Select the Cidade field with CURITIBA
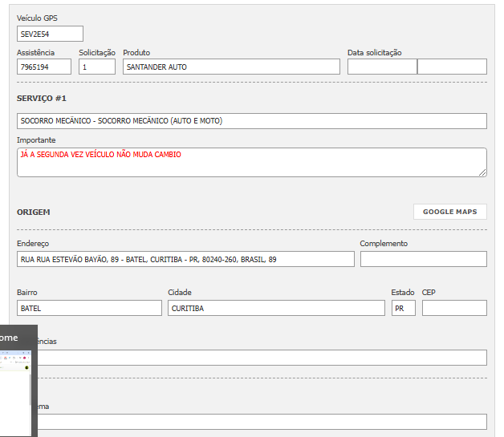Viewport: 504px width, 437px height. pos(276,308)
